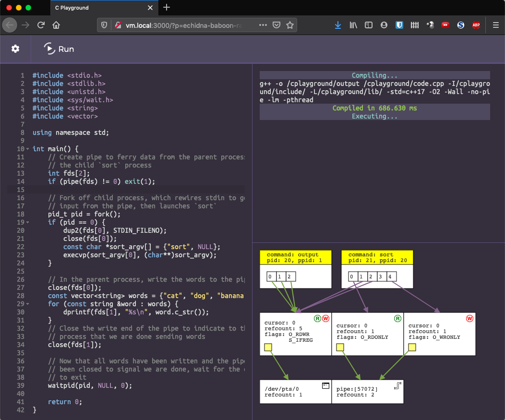The width and height of the screenshot is (505, 420).
Task: Open the Firefox Library icon
Action: coord(353,25)
